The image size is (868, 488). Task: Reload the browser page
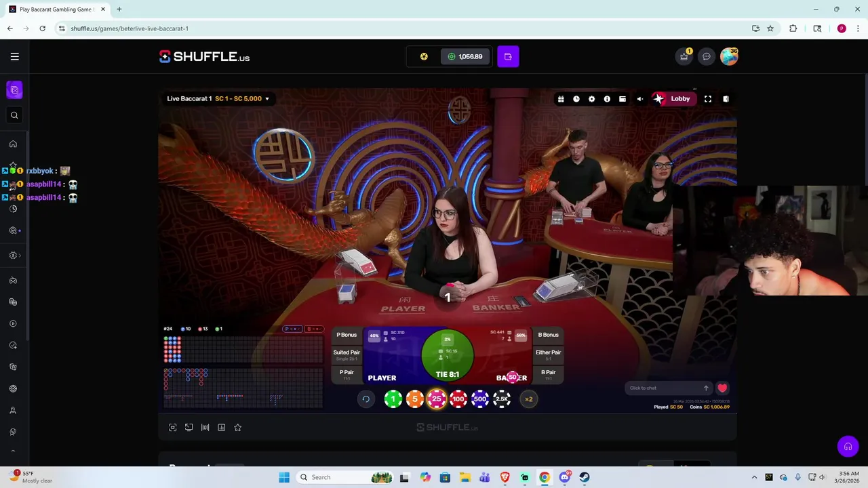tap(42, 28)
